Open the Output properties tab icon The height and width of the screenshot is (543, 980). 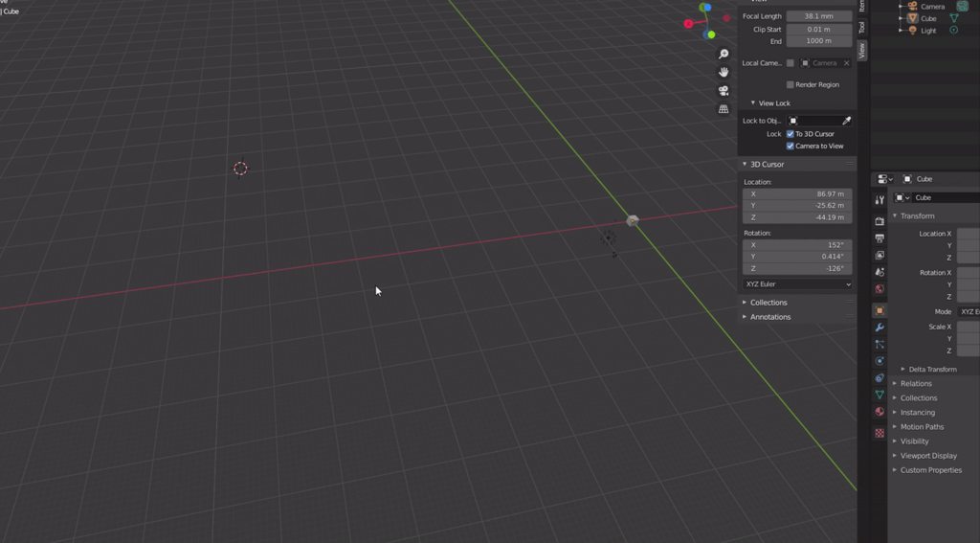880,238
